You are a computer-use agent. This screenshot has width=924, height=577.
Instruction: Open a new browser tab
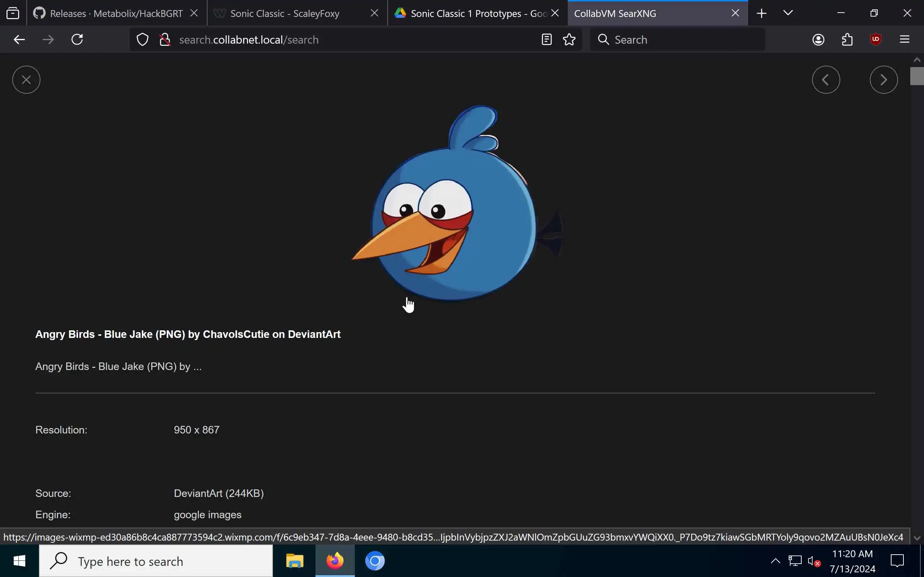[x=761, y=13]
